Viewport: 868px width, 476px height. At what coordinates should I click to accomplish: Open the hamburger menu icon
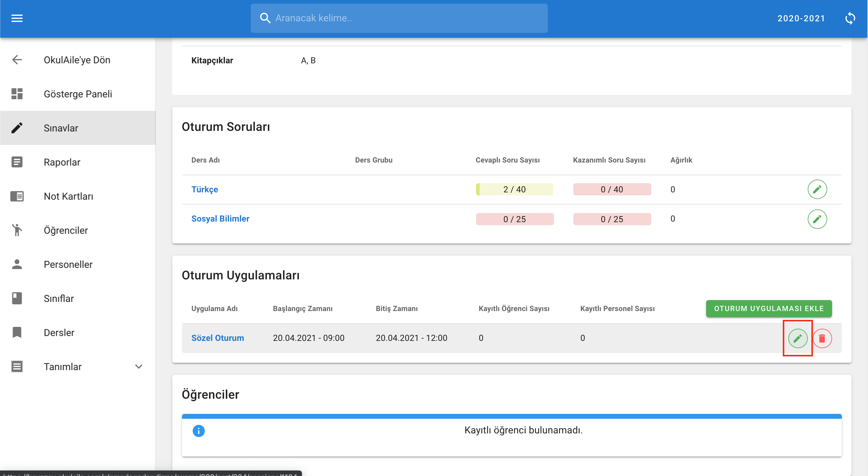pos(17,18)
